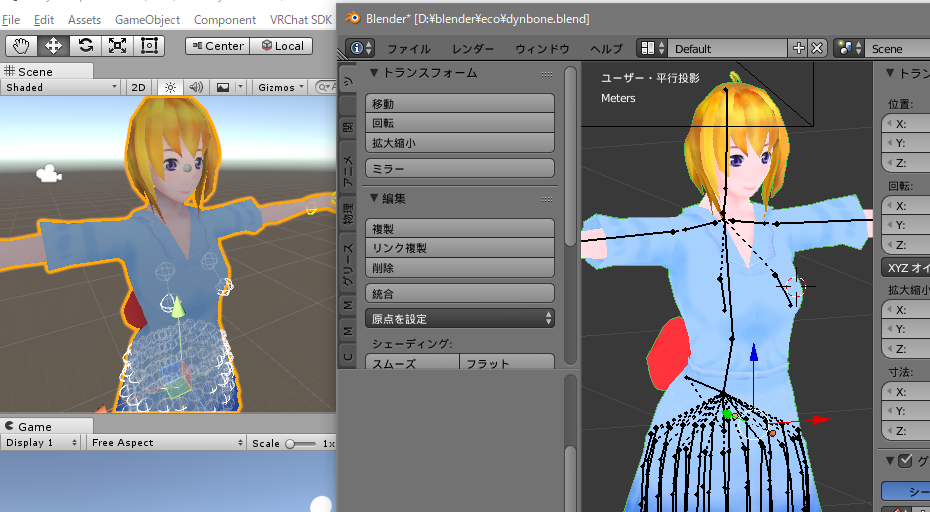Click the 拡大縮小 button
This screenshot has height=512, width=930.
click(460, 142)
